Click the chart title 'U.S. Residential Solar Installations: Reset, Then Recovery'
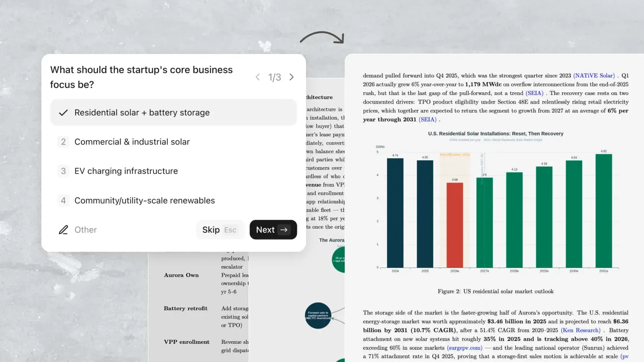 (x=496, y=134)
